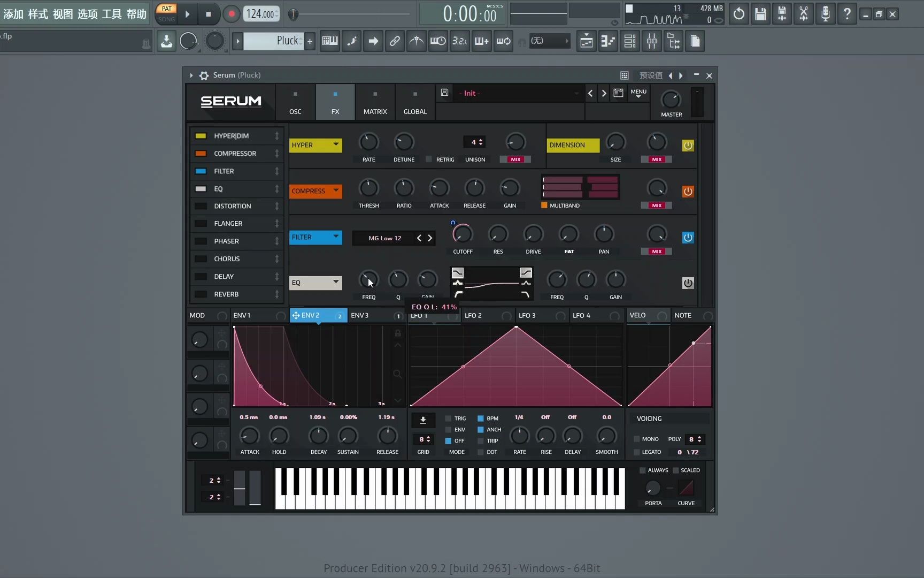Switch to the OSC tab

295,102
